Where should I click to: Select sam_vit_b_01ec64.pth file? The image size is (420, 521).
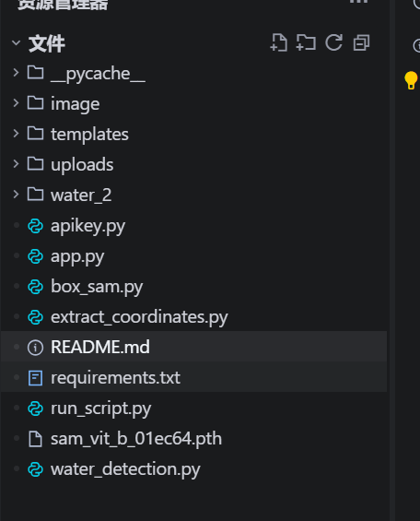pyautogui.click(x=193, y=439)
